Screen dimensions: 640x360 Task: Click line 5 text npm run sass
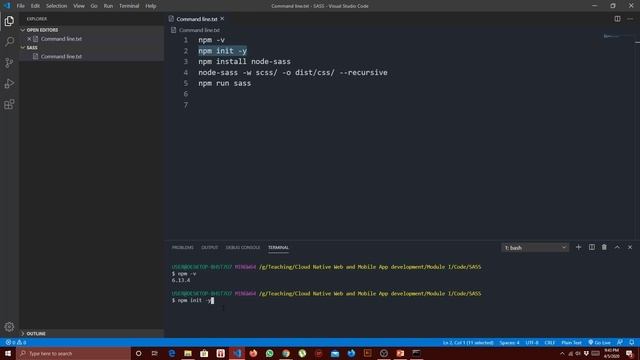point(224,83)
